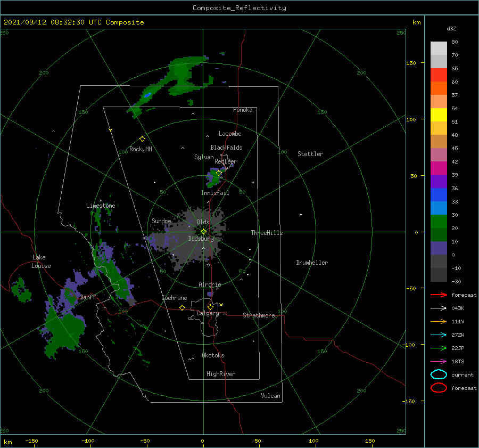479x448 pixels.
Task: Click the HighRiver town label
Action: (x=221, y=374)
